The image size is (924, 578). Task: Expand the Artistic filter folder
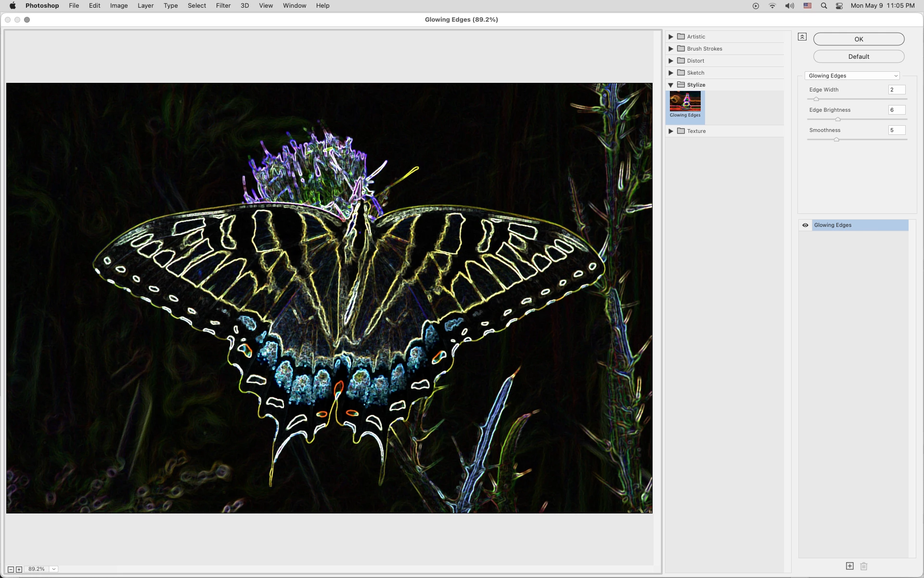(671, 37)
